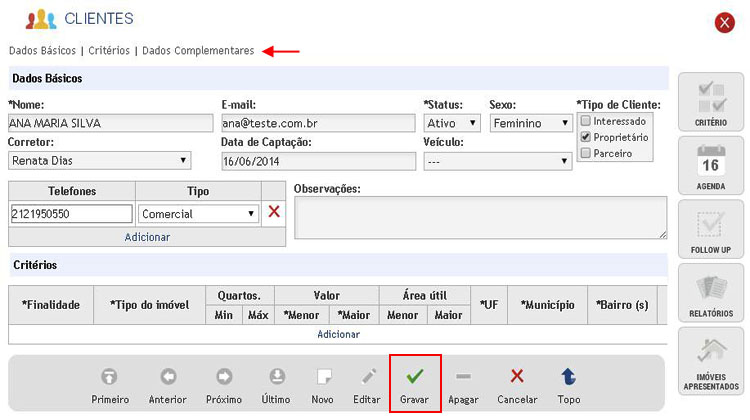Open Relatórios from the sidebar
The image size is (750, 420).
710,292
